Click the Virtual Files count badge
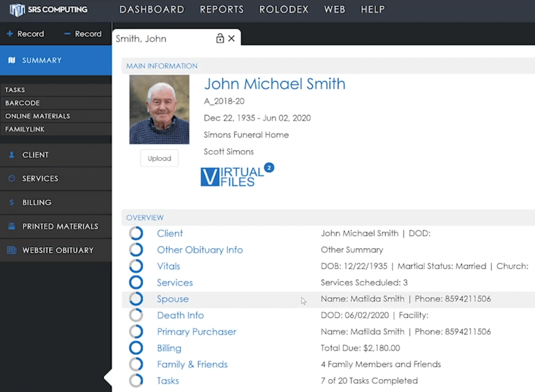Viewport: 535px width, 392px height. 269,168
